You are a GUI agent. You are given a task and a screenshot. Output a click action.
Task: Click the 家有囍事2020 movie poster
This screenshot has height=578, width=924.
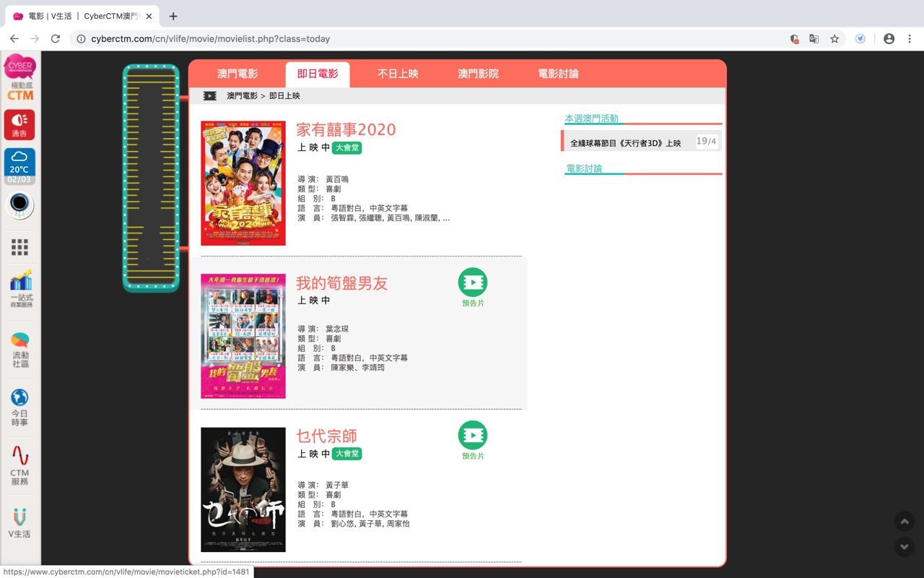pos(243,184)
